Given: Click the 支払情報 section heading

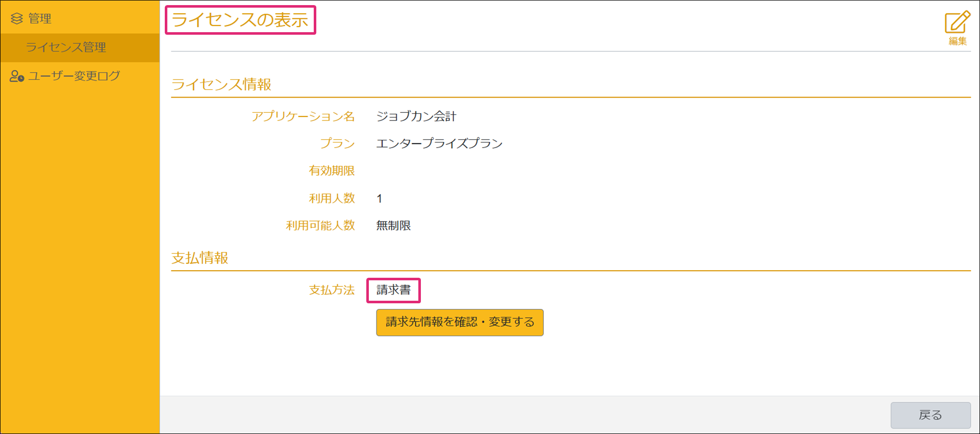Looking at the screenshot, I should click(x=200, y=258).
